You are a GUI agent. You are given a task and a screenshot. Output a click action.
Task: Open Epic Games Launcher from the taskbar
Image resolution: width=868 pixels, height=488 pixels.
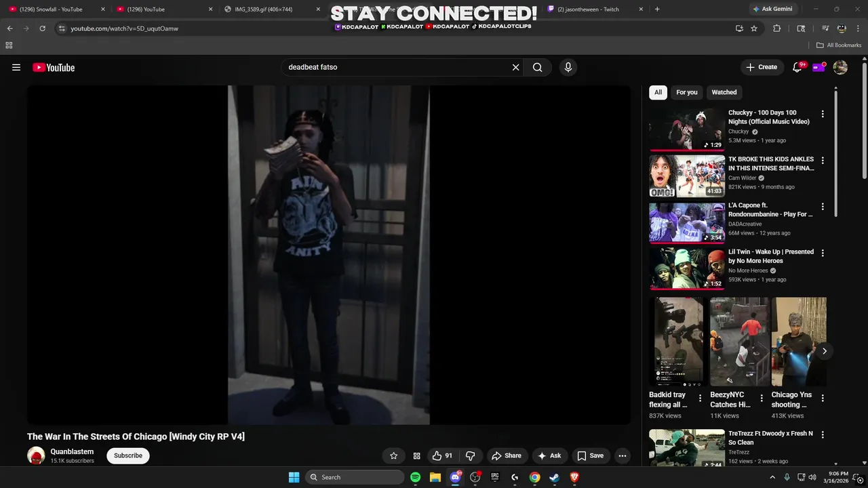pos(495,477)
